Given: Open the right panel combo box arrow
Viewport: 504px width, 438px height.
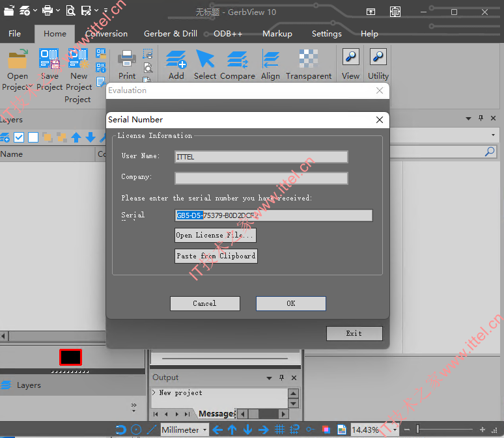Looking at the screenshot, I should [493, 135].
